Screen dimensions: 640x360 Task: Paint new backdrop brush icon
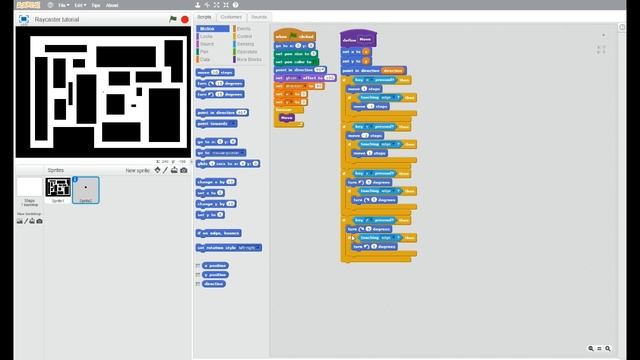point(26,221)
